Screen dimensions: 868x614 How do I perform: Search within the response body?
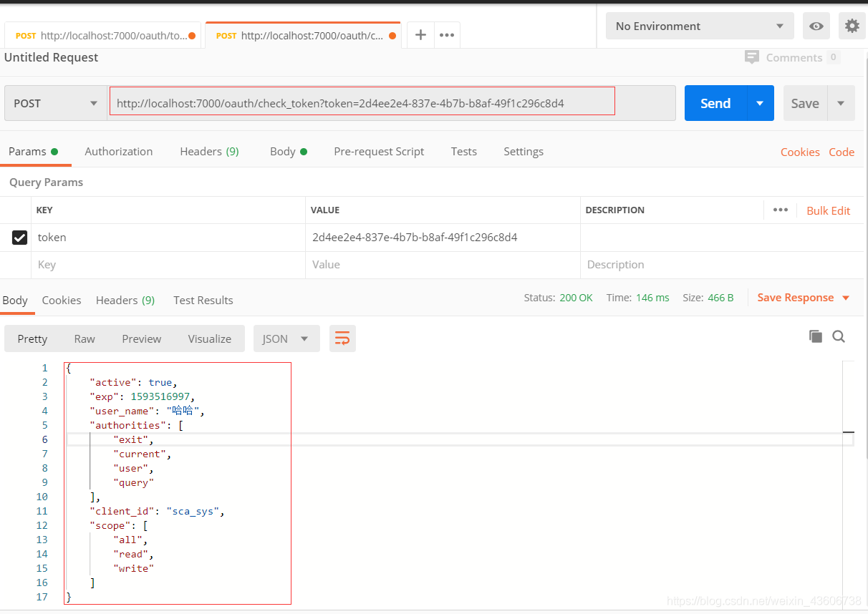click(x=839, y=336)
